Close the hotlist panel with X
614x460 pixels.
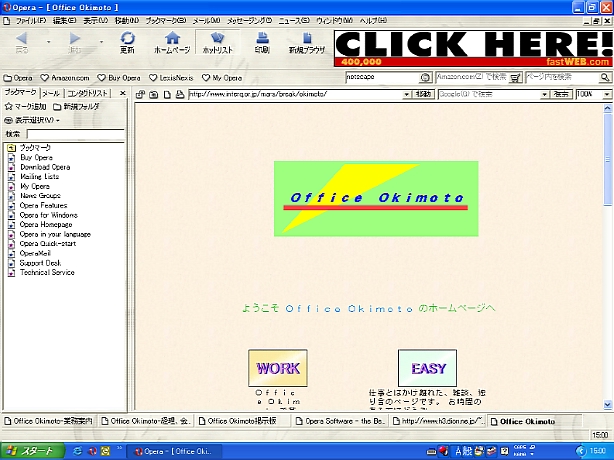click(x=123, y=93)
